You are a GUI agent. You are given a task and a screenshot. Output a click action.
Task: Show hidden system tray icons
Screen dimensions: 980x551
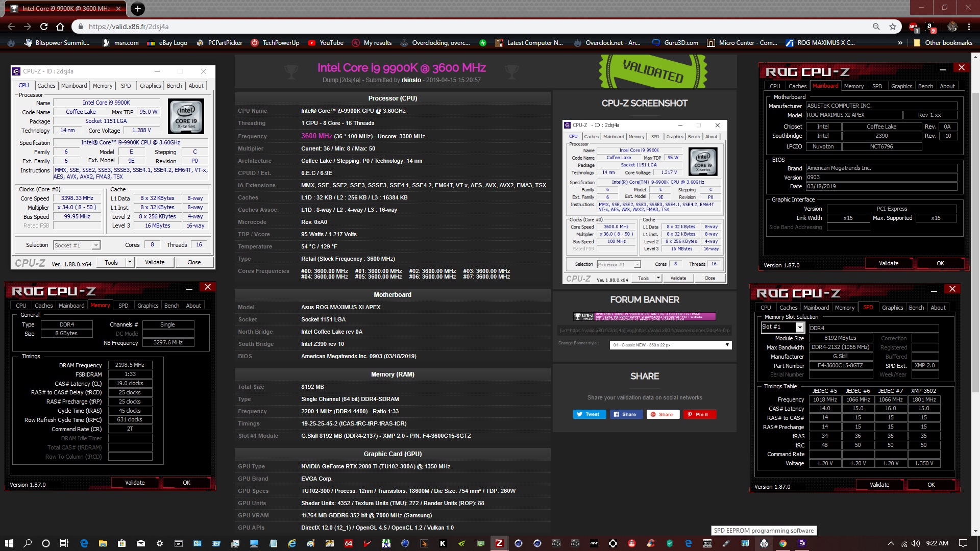click(x=891, y=543)
